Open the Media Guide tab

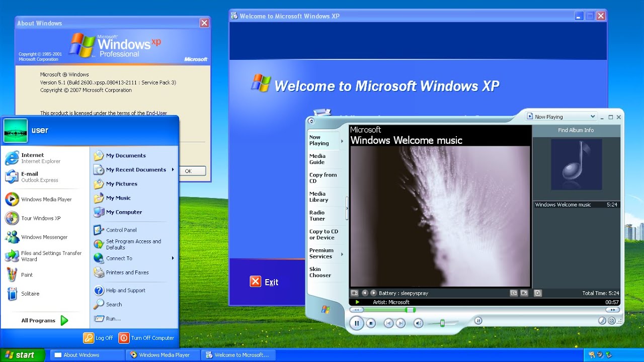(x=323, y=159)
